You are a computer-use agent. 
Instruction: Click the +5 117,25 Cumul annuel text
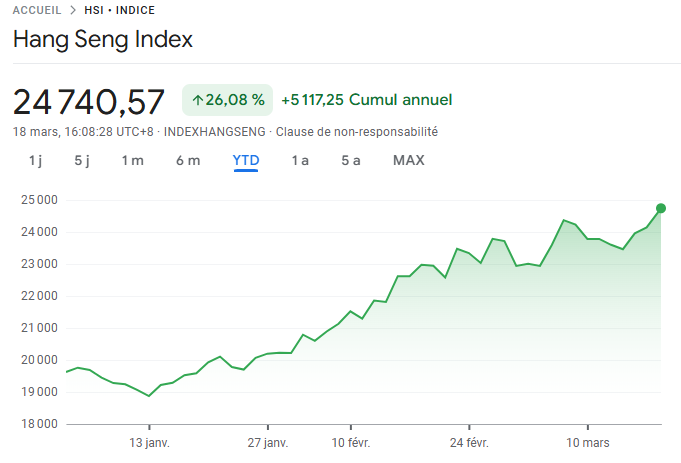367,100
